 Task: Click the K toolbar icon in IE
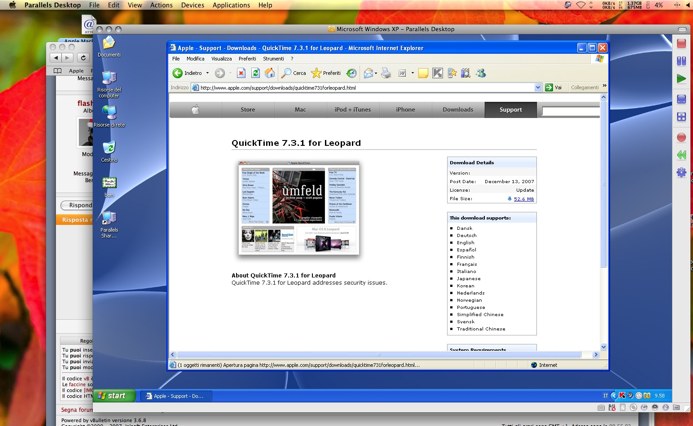[x=438, y=73]
